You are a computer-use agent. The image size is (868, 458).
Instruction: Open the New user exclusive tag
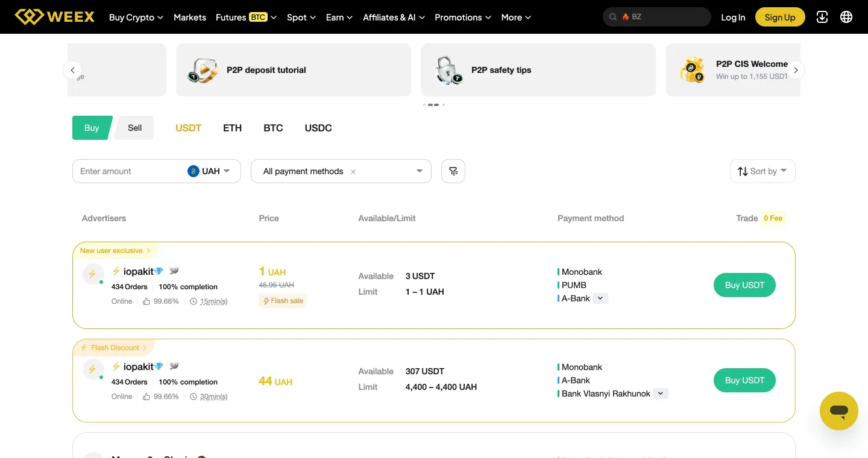[x=115, y=251]
